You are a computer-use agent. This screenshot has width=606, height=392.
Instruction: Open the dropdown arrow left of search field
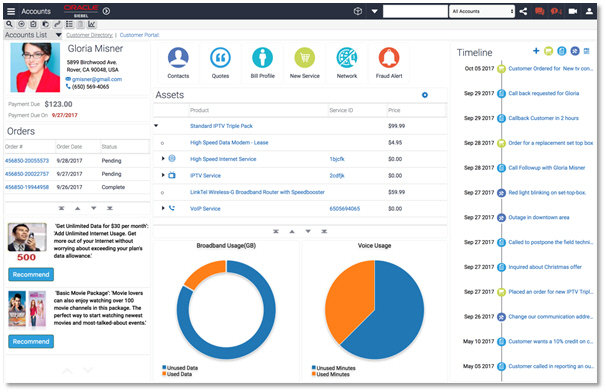coord(374,11)
